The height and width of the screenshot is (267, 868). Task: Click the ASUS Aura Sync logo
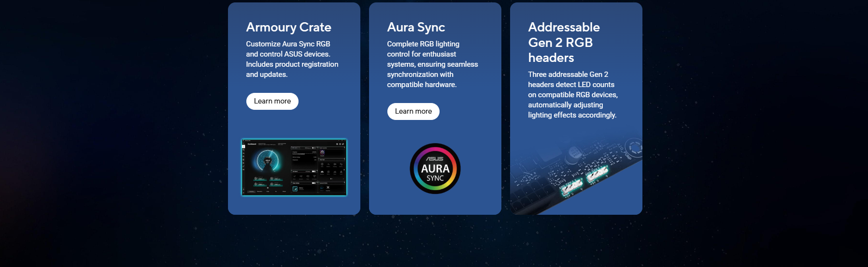tap(435, 169)
